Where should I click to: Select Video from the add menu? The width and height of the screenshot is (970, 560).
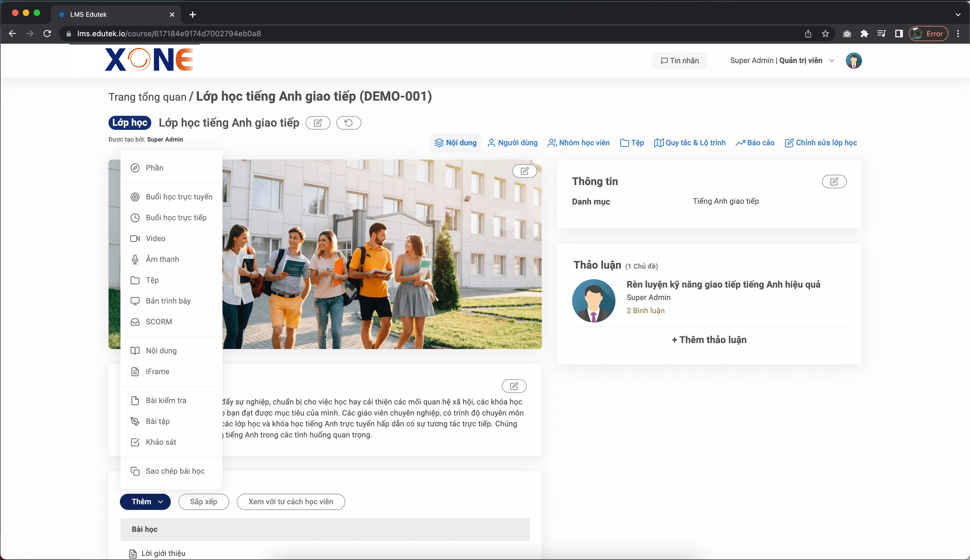pyautogui.click(x=171, y=238)
